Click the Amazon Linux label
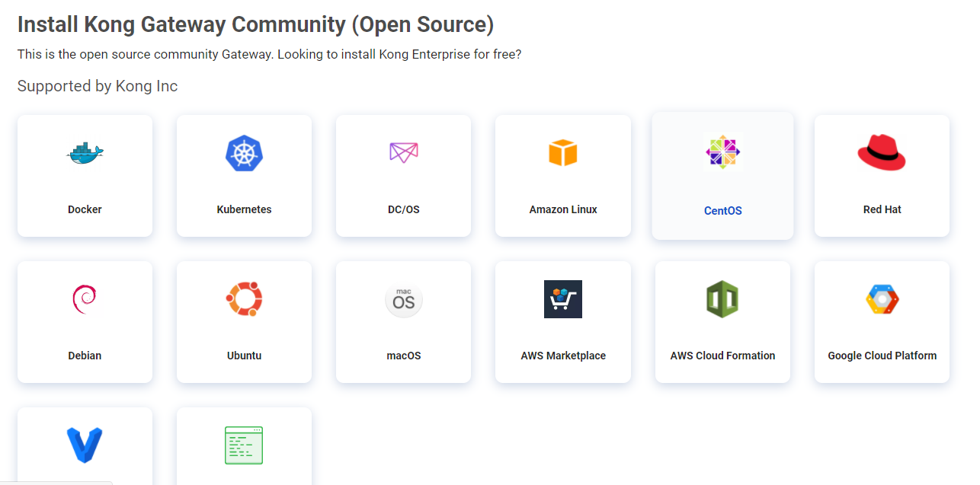 [563, 209]
